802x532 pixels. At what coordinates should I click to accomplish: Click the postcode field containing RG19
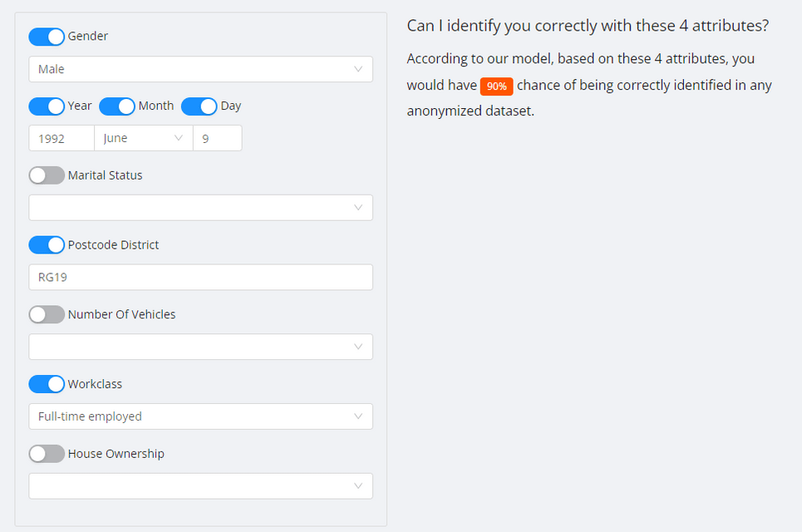point(200,278)
